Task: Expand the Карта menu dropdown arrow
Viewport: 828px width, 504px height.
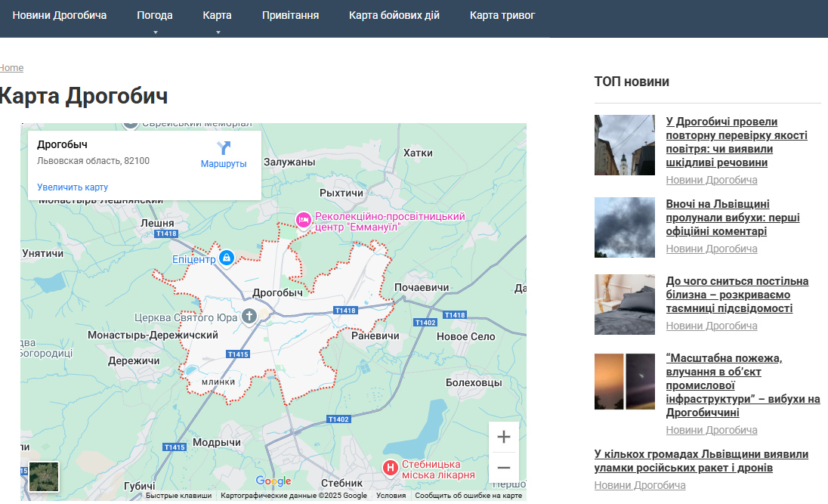Action: (x=218, y=32)
